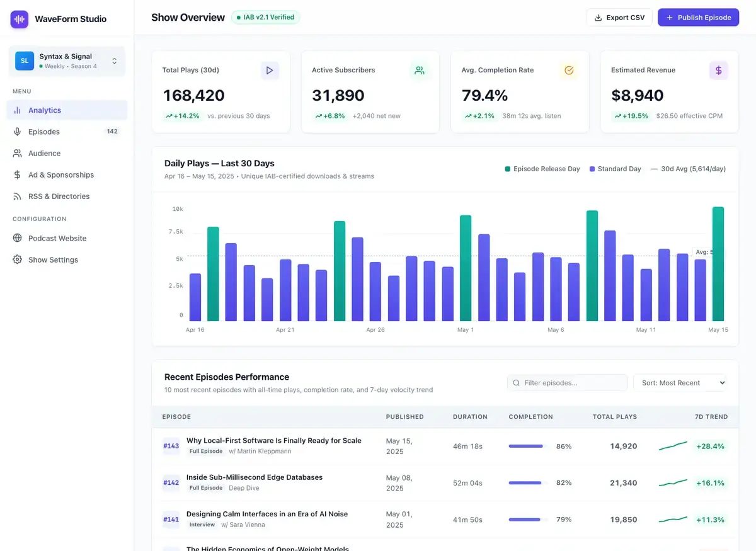This screenshot has width=756, height=551.
Task: Navigate to Ad & Sponsorships
Action: (67, 175)
